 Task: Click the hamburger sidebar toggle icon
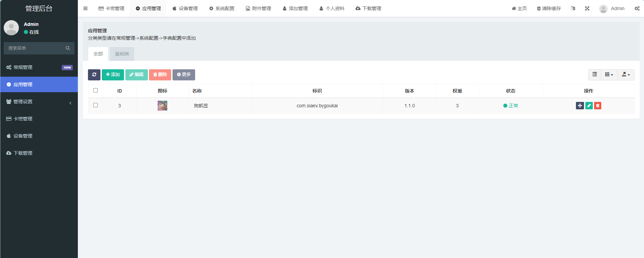point(86,8)
